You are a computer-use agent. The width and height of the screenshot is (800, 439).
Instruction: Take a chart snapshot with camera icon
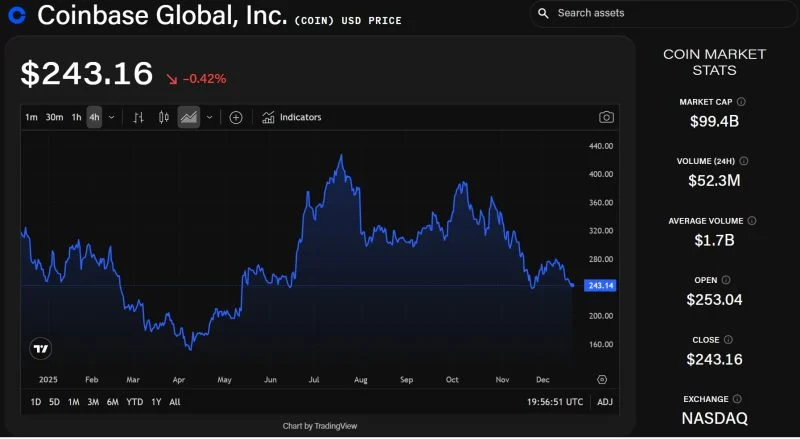tap(606, 117)
